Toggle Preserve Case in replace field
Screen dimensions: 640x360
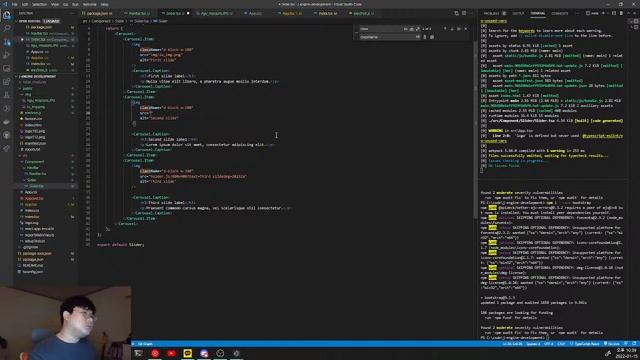click(418, 37)
